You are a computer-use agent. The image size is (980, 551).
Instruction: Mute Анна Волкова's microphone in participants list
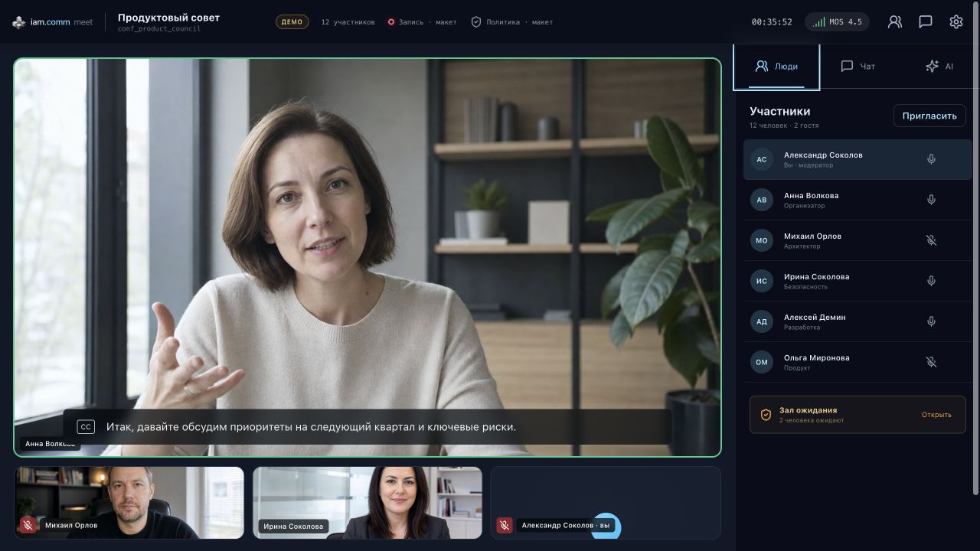coord(932,200)
